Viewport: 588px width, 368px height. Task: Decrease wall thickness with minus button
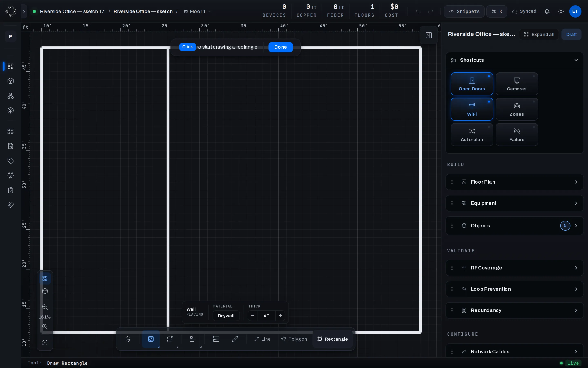[x=253, y=316]
